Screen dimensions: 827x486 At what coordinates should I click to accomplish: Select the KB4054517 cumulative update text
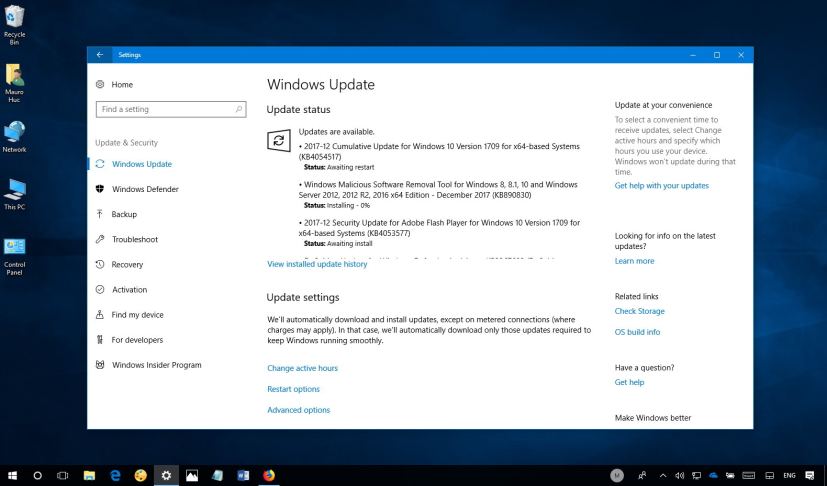tap(439, 151)
